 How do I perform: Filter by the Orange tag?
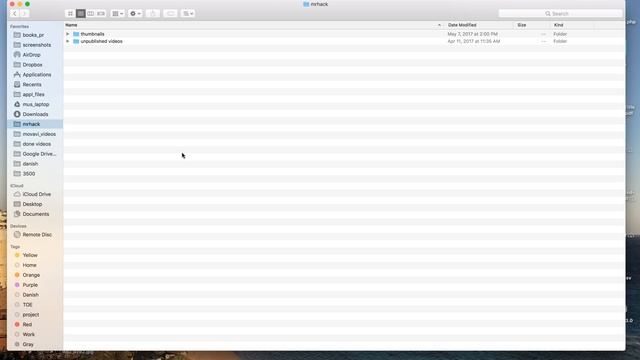pyautogui.click(x=35, y=275)
